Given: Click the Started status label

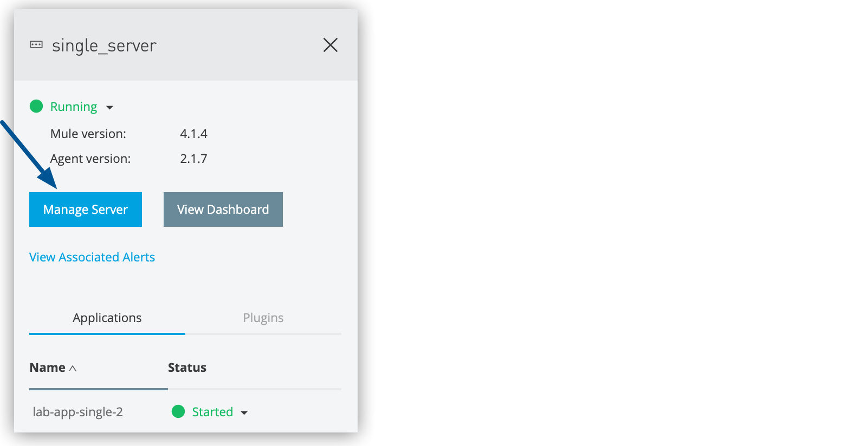Looking at the screenshot, I should (x=212, y=412).
